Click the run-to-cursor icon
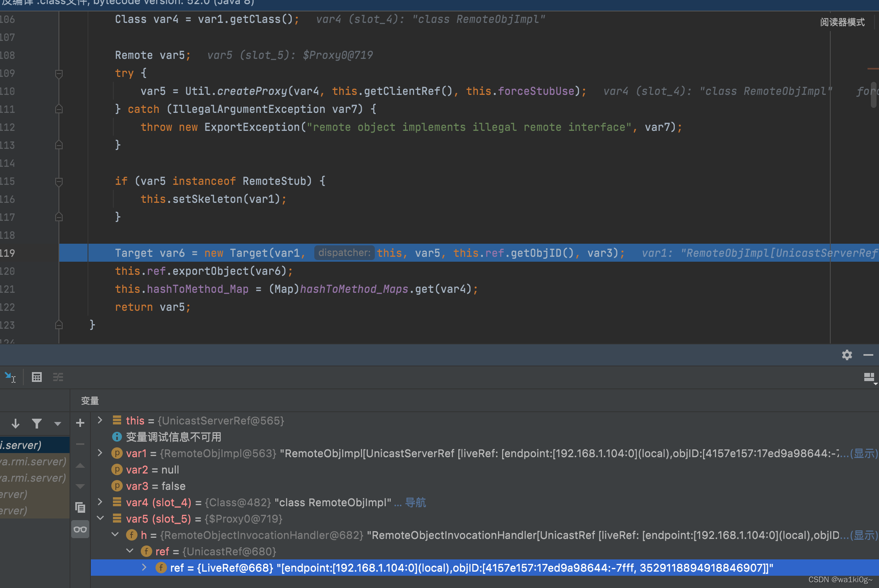 click(x=10, y=377)
